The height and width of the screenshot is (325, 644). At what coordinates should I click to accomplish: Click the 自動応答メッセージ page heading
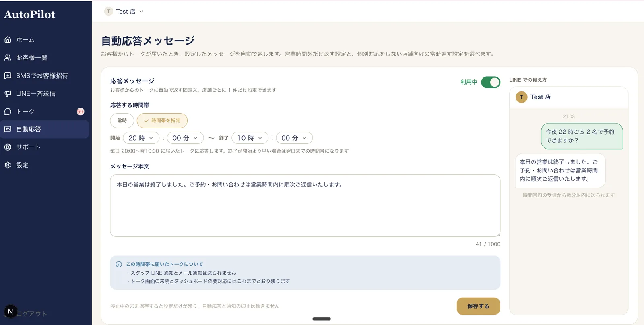148,41
